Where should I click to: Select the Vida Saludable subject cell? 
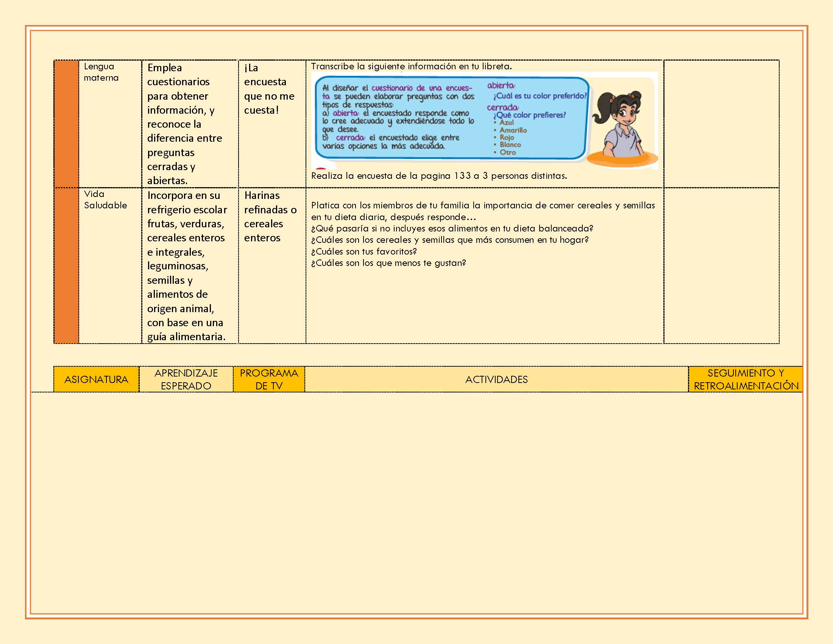(x=110, y=266)
